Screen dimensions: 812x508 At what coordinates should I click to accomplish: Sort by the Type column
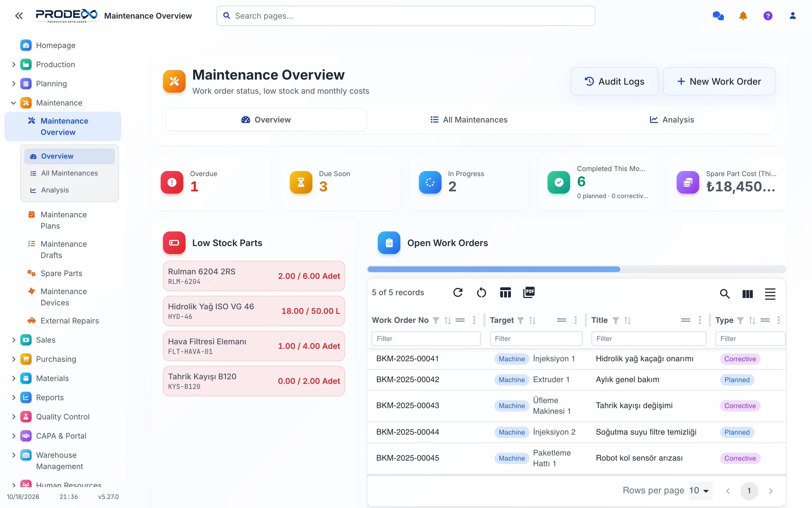(x=752, y=320)
